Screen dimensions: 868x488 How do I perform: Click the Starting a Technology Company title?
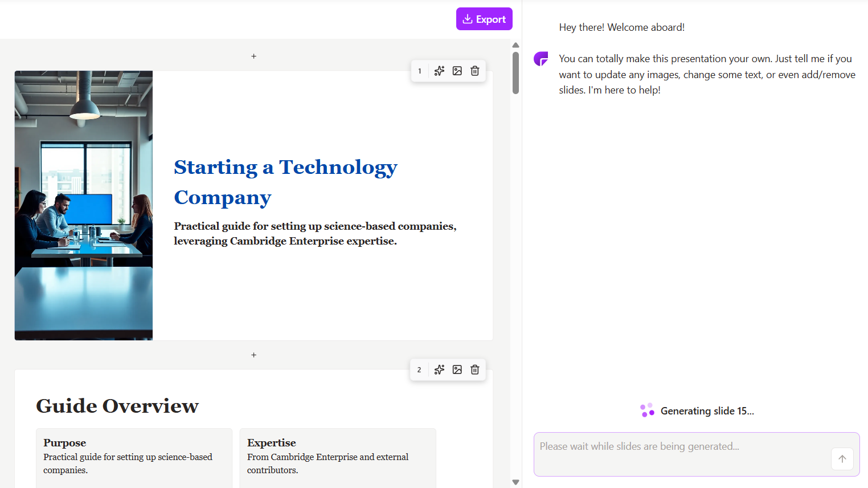point(286,182)
